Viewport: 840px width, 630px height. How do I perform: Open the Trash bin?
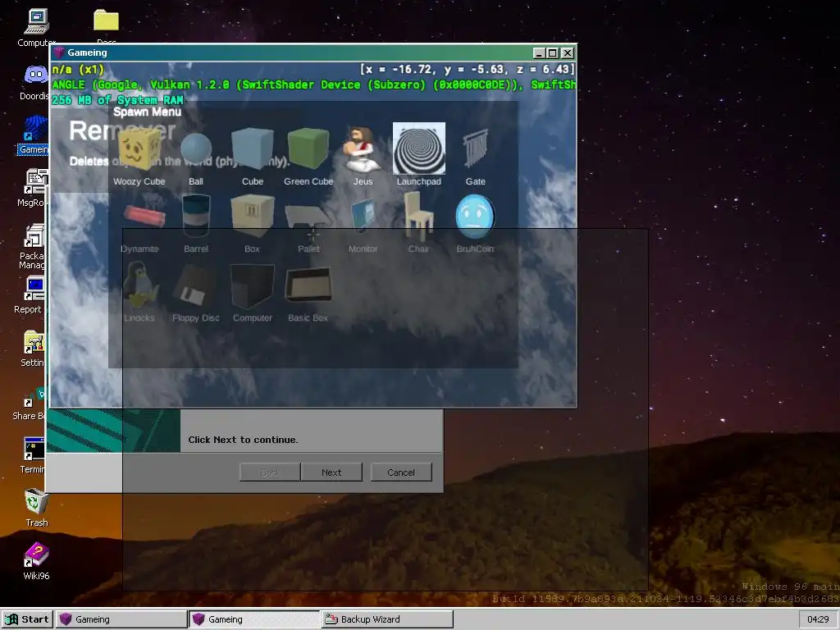pyautogui.click(x=36, y=508)
